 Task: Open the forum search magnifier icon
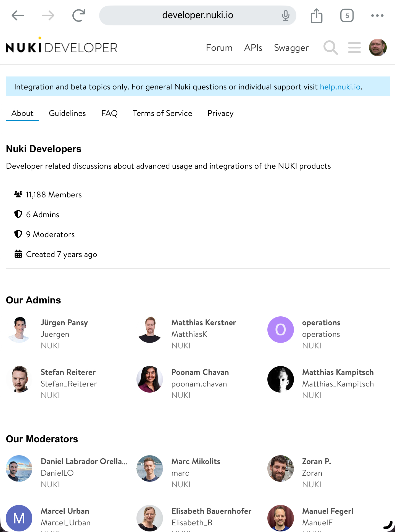pyautogui.click(x=331, y=47)
